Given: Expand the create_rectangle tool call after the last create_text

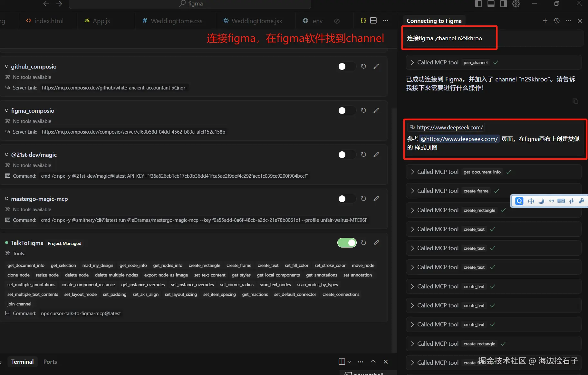Looking at the screenshot, I should coord(494,344).
